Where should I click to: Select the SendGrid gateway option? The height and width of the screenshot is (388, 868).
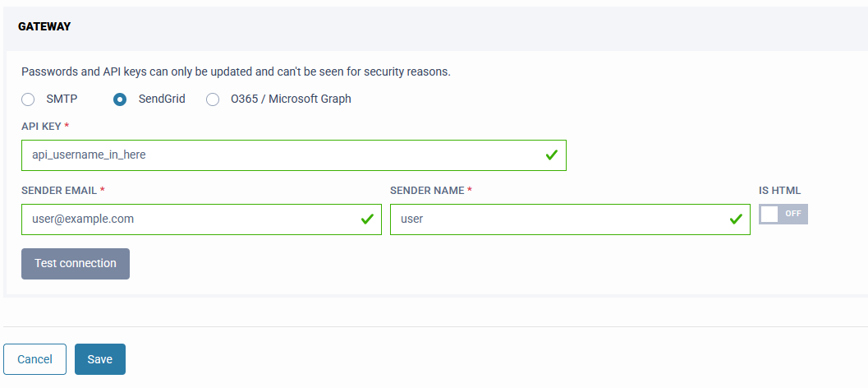[x=120, y=99]
